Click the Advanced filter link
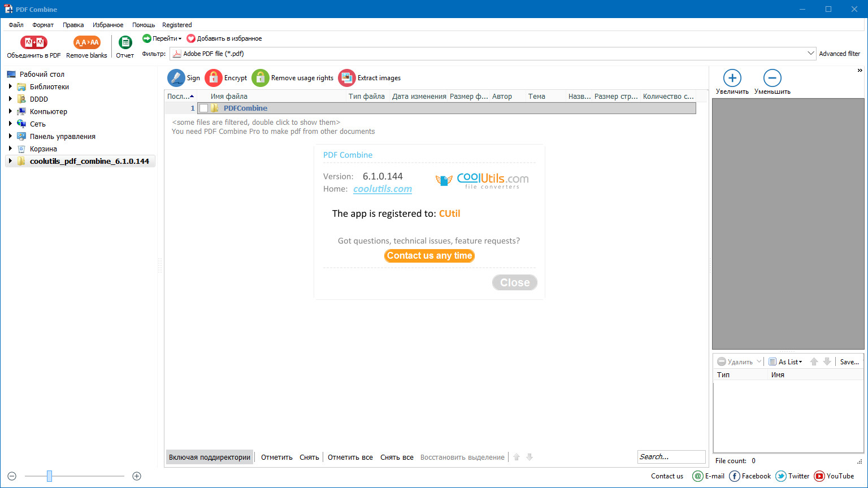 pos(840,54)
